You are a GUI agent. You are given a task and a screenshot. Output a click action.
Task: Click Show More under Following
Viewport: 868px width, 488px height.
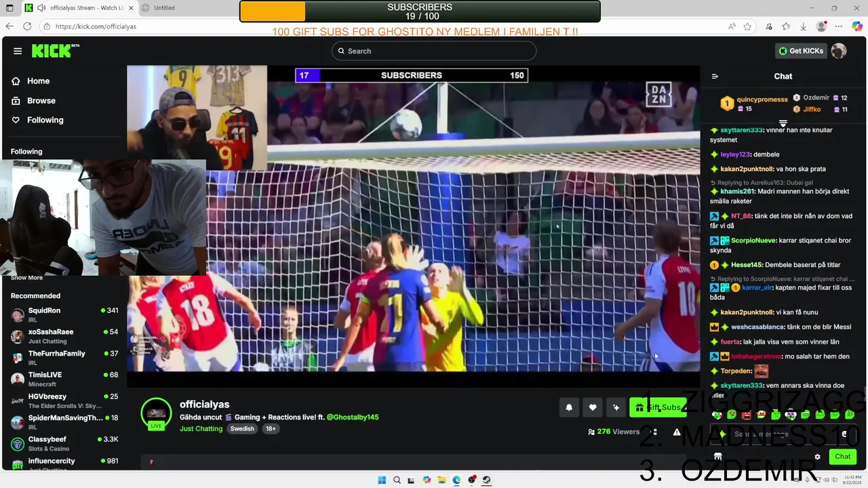(x=26, y=277)
